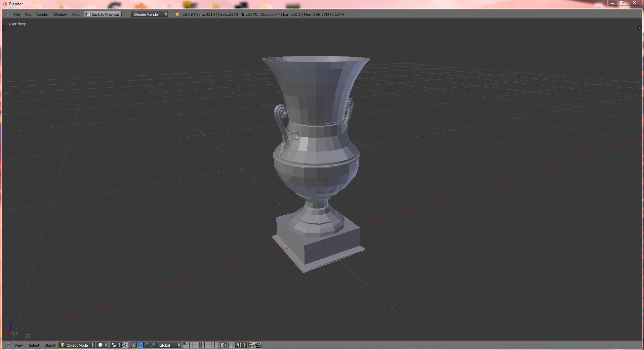Open the File menu
The height and width of the screenshot is (350, 644).
[17, 14]
